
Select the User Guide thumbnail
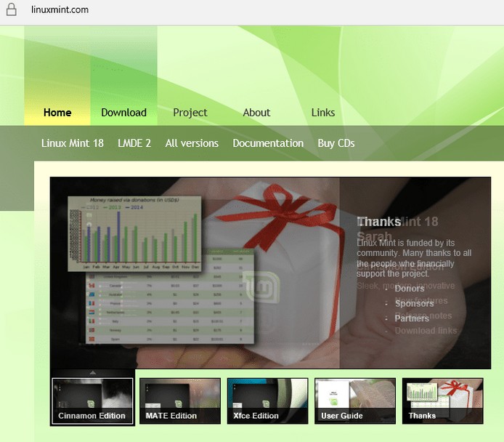pyautogui.click(x=355, y=401)
